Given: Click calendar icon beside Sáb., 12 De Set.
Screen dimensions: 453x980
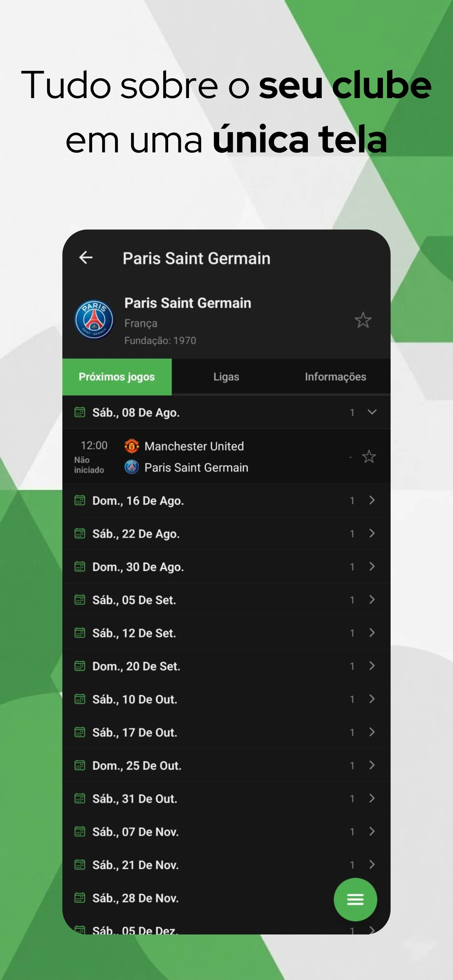Looking at the screenshot, I should [x=80, y=633].
